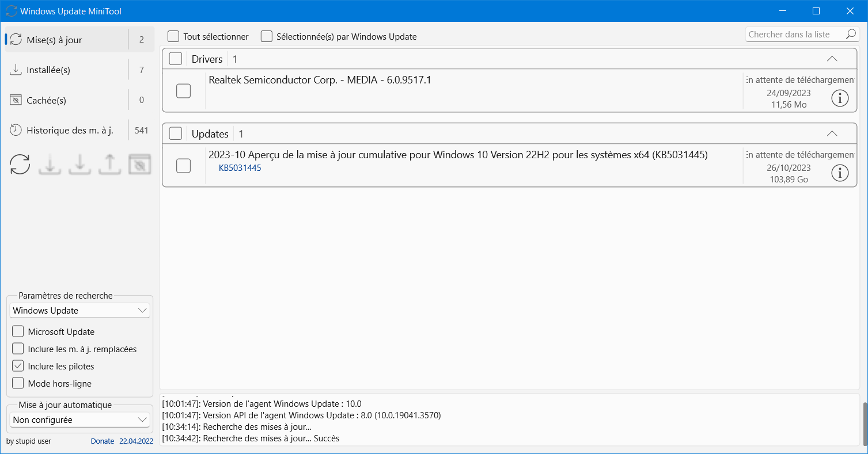Disable the Inclure les pilotes checkbox

(18, 366)
